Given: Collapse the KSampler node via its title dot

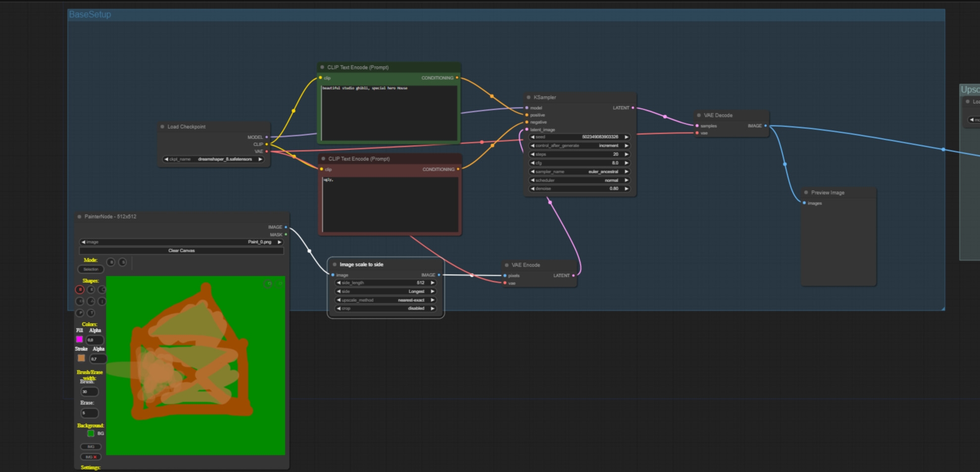Looking at the screenshot, I should (x=529, y=98).
